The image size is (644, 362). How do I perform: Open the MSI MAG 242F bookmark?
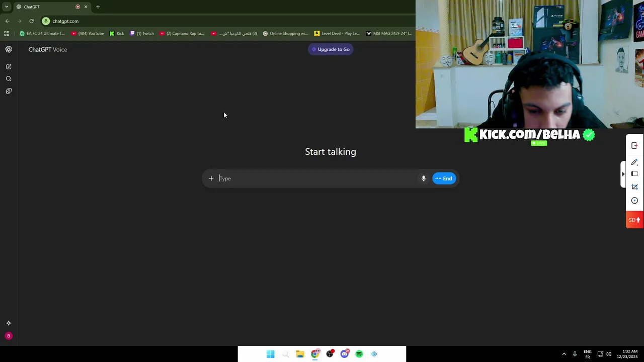(389, 34)
